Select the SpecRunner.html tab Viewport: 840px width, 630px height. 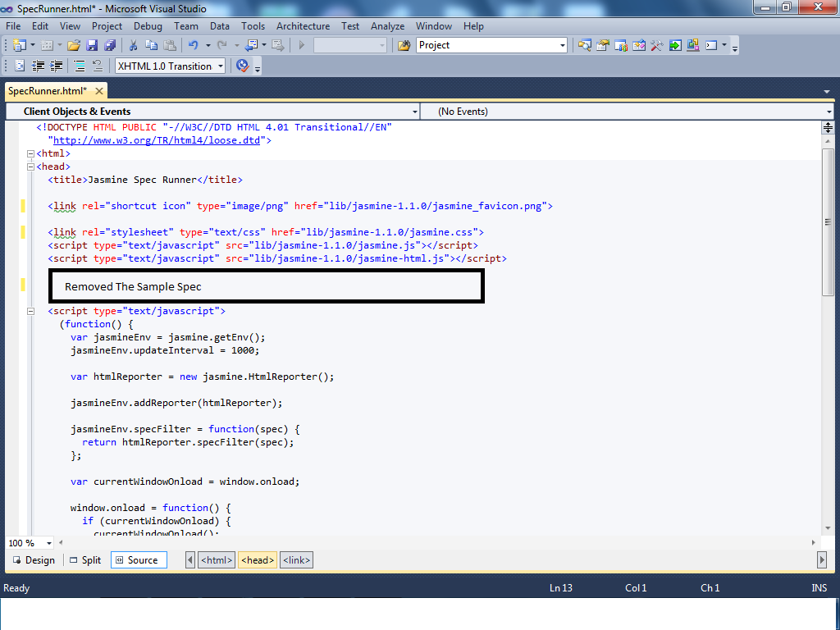coord(49,91)
